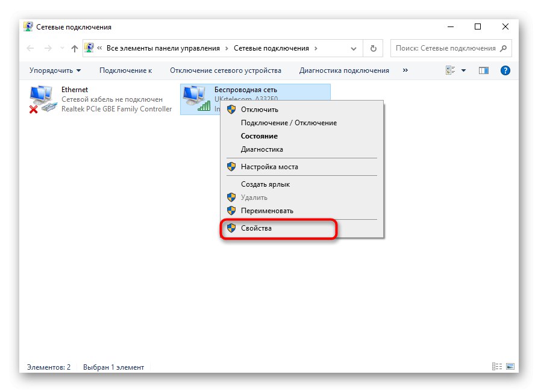Viewport: 538px width, 392px height.
Task: Click the address bar control panel icon
Action: pos(89,48)
